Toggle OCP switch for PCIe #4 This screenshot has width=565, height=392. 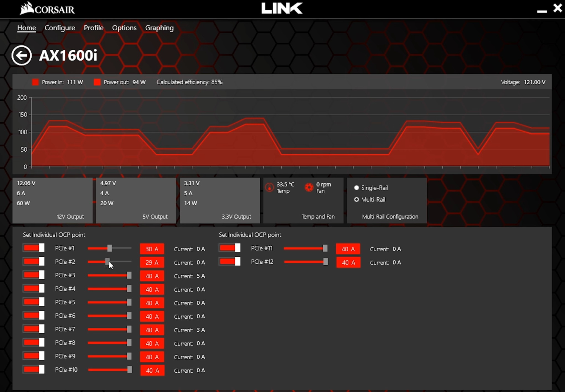pyautogui.click(x=33, y=289)
